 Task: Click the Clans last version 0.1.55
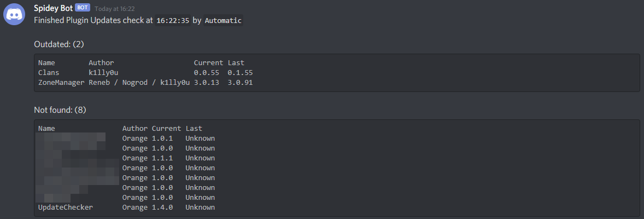240,73
